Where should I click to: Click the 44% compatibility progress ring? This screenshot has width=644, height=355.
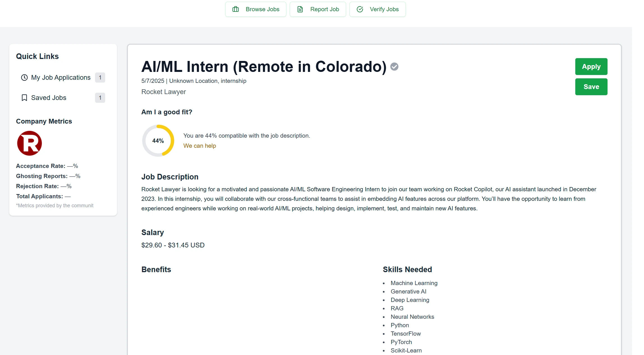[x=158, y=140]
